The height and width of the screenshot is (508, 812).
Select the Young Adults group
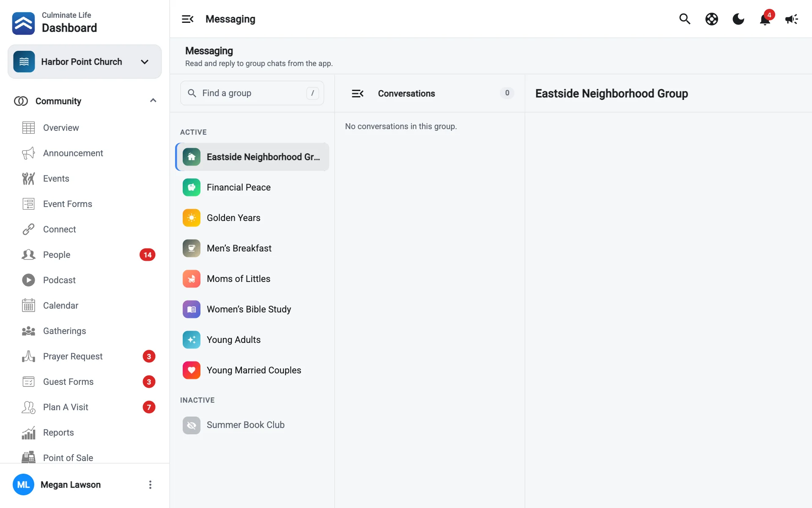tap(252, 340)
